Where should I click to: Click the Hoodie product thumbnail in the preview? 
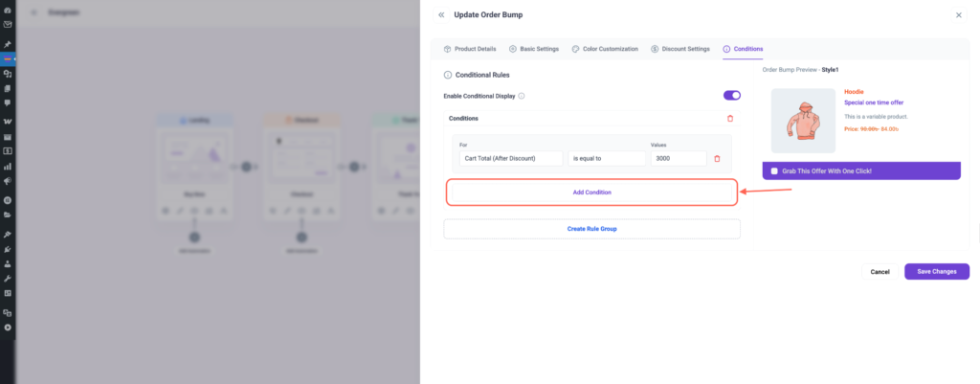pos(804,121)
